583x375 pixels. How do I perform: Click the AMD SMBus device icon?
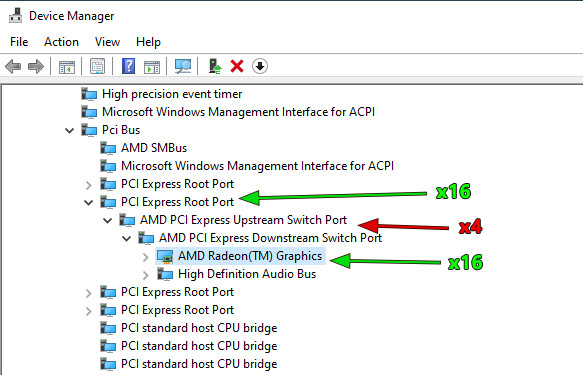click(x=108, y=148)
